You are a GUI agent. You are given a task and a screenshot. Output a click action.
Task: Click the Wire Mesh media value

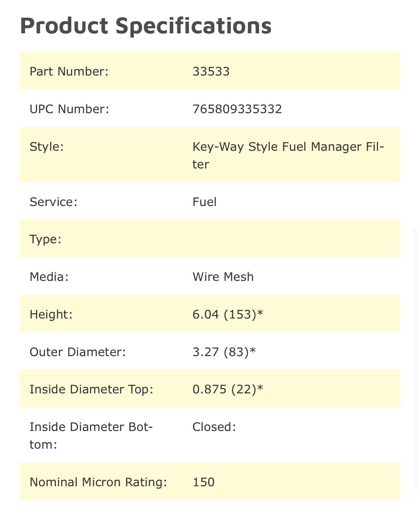coord(223,277)
